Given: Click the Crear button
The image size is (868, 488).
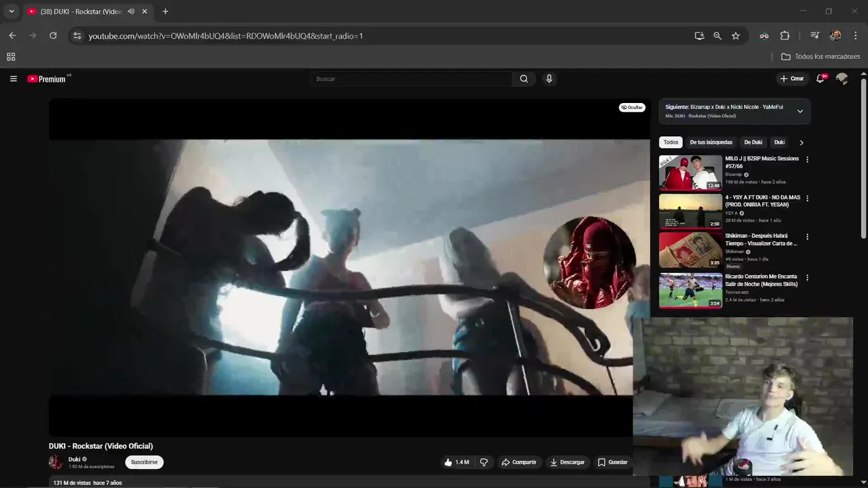Looking at the screenshot, I should click(791, 79).
